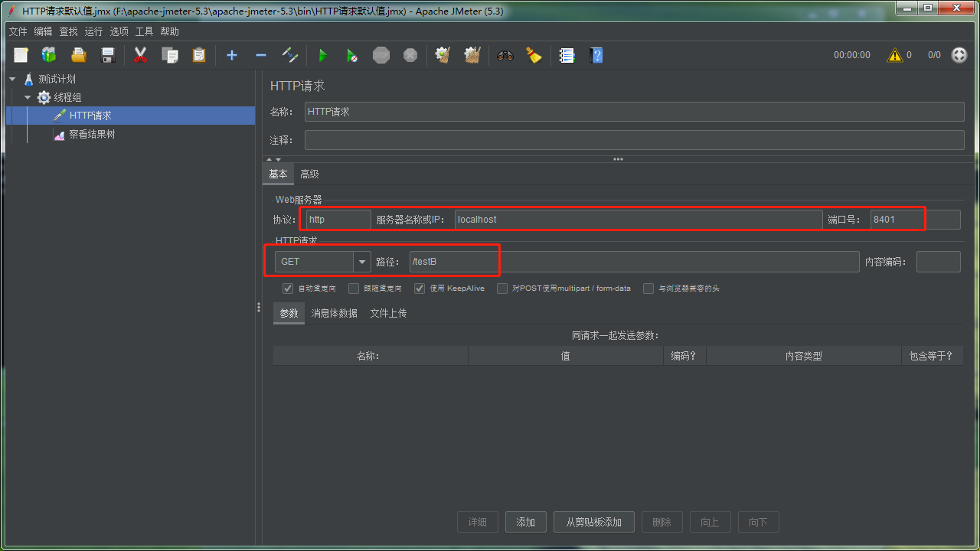Click the yellow warning log icon
This screenshot has width=980, height=551.
pos(894,55)
